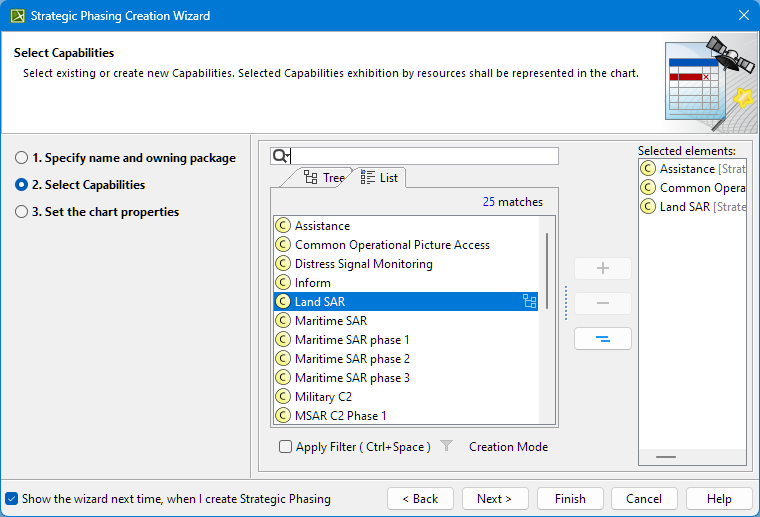Select Distress Signal Monitoring in the list
This screenshot has height=517, width=760.
click(x=363, y=264)
